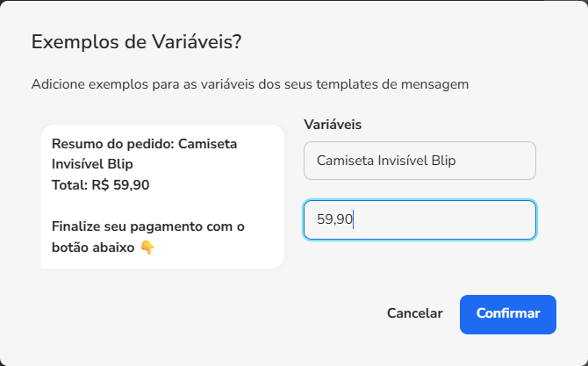Click "Invisível Blip" line in message preview

pyautogui.click(x=93, y=164)
